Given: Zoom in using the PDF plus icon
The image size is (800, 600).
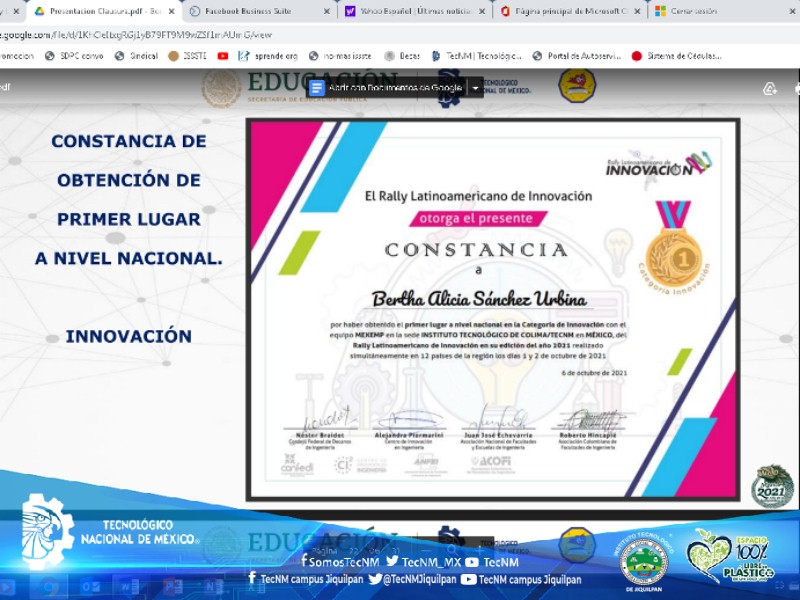Looking at the screenshot, I should click(480, 550).
